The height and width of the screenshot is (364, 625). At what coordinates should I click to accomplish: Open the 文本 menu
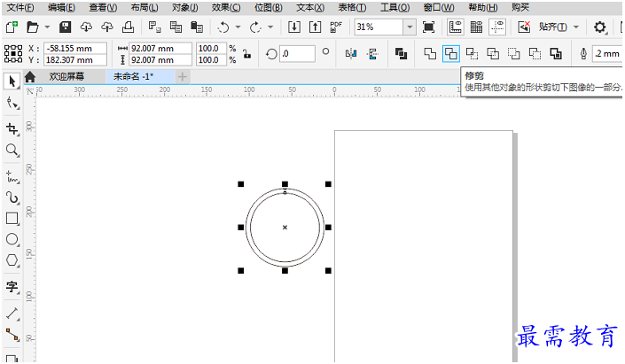click(310, 8)
